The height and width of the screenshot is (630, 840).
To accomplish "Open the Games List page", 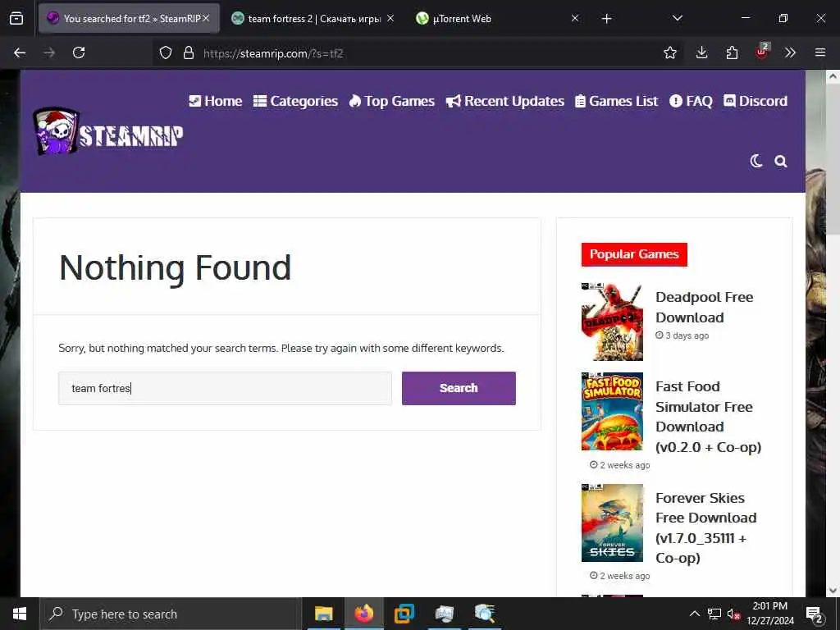I will coord(616,101).
